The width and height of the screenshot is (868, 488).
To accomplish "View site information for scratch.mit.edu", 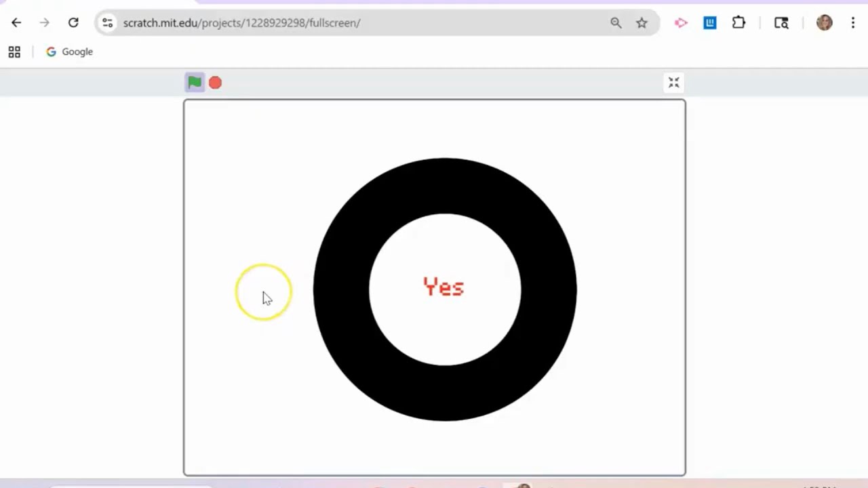I will tap(107, 23).
